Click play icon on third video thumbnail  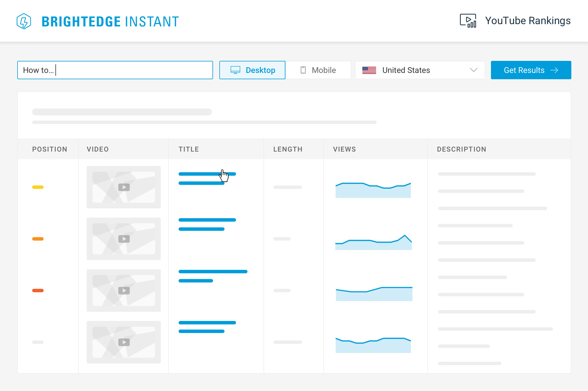click(x=124, y=291)
